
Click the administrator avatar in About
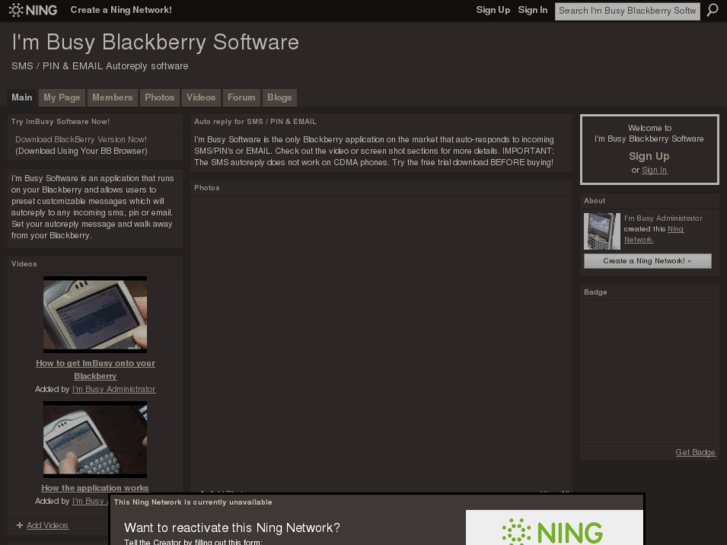pos(602,231)
